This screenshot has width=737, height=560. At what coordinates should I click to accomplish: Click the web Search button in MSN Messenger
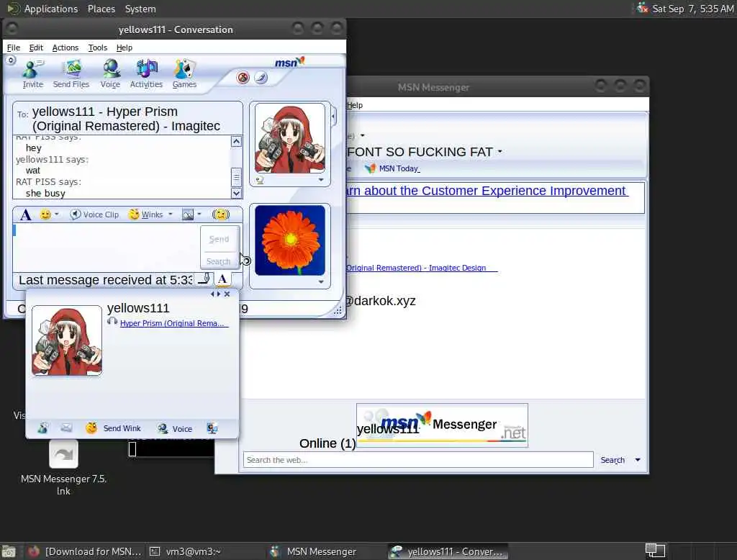612,460
